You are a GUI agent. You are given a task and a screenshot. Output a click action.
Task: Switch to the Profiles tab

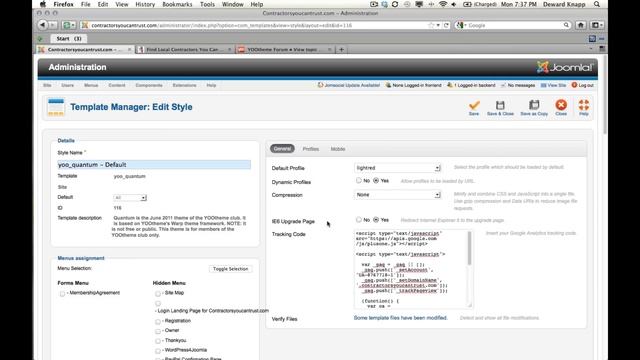[311, 149]
